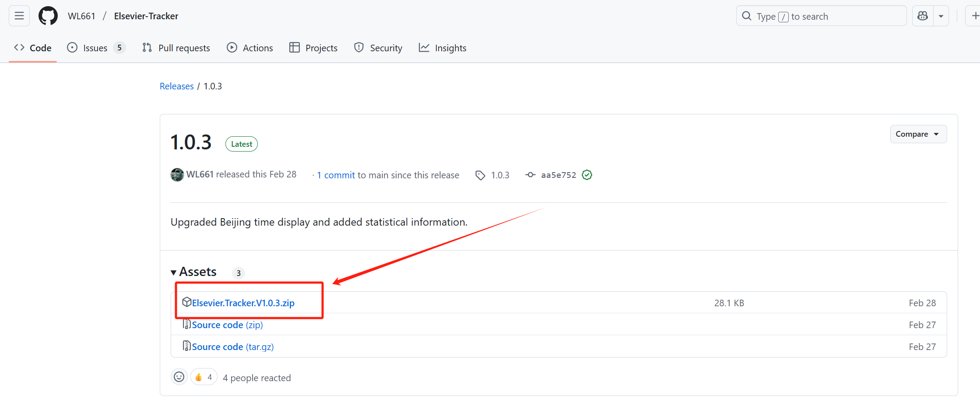980x407 pixels.
Task: Open the 1.0.3 tag link
Action: point(500,175)
